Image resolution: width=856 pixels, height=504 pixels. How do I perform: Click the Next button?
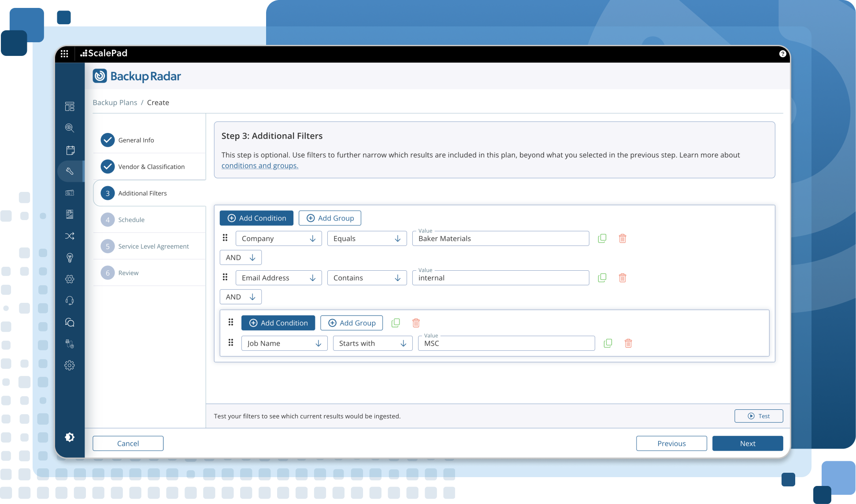coord(747,443)
